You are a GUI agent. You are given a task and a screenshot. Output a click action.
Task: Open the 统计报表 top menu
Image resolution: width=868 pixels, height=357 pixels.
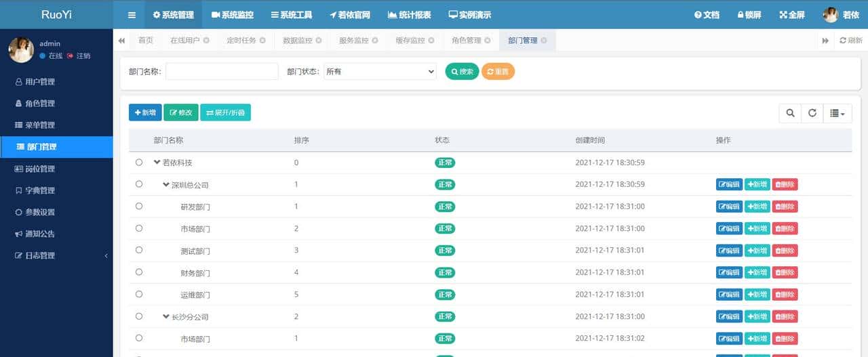coord(409,15)
